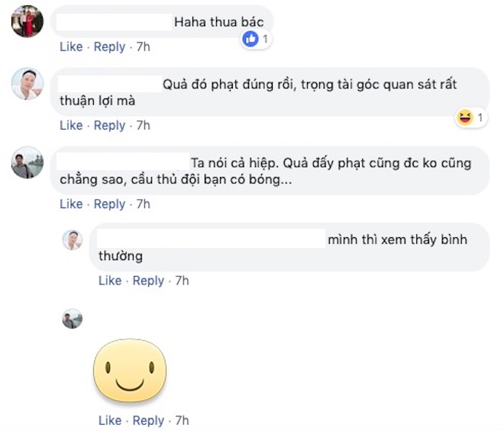The height and width of the screenshot is (431, 504).
Task: Like the "Ta nói cả hiệp" comment
Action: (x=71, y=204)
